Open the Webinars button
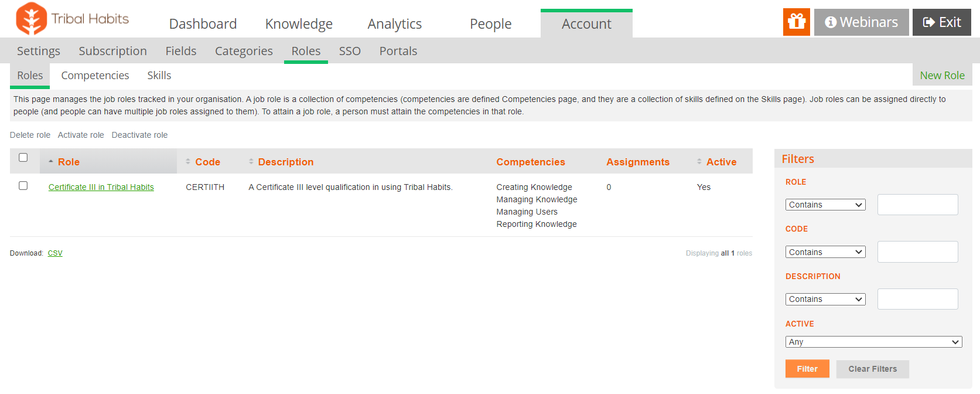 coord(861,22)
